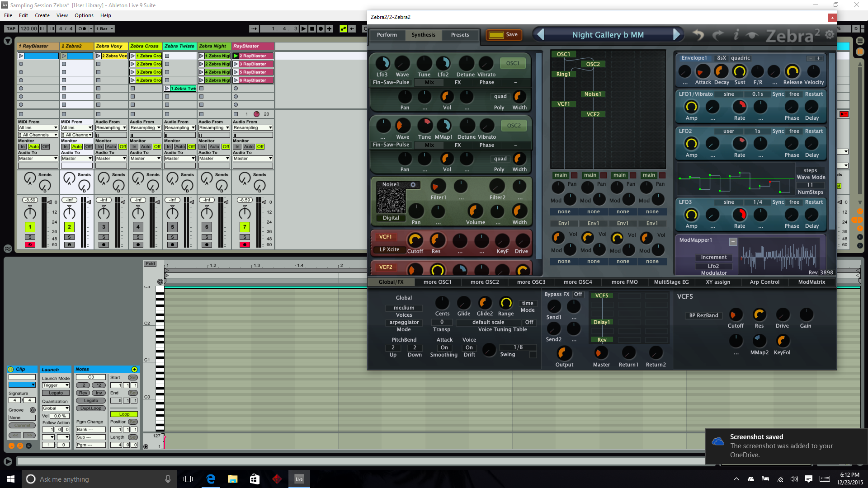Open the Create menu
Screen dimensions: 868x488
coord(42,15)
